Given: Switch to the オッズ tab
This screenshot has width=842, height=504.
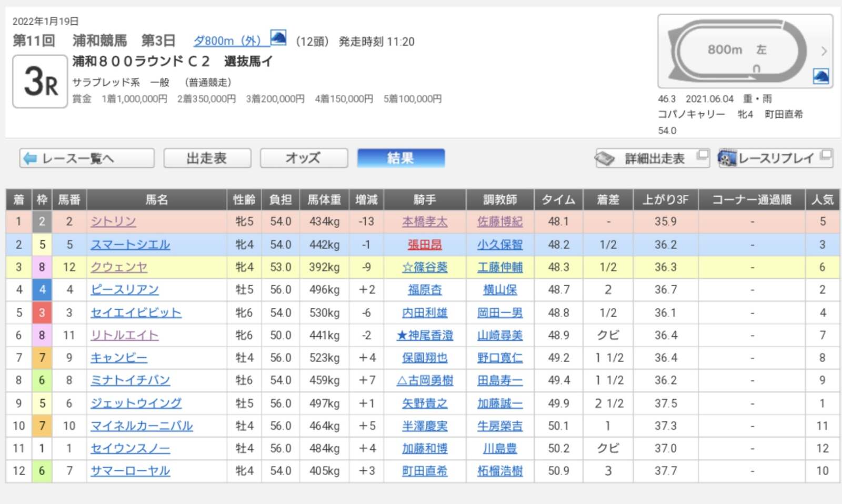Looking at the screenshot, I should point(304,158).
